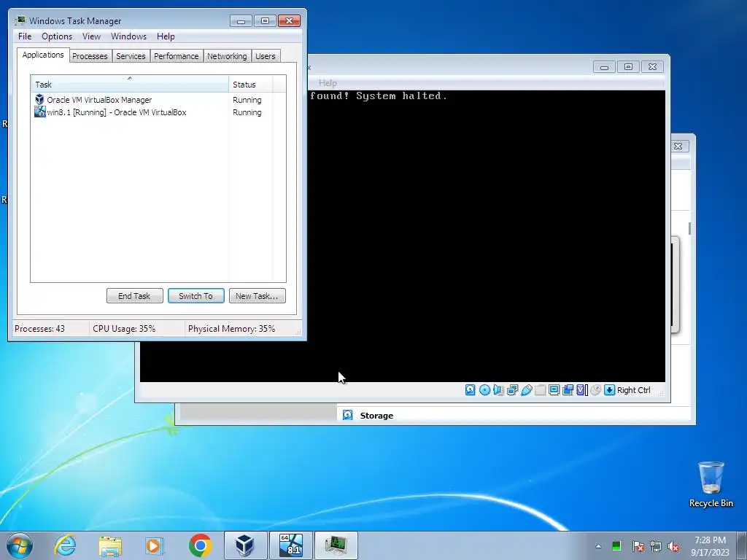Switch to the Performance tab
Image resolution: width=747 pixels, height=560 pixels.
(177, 56)
